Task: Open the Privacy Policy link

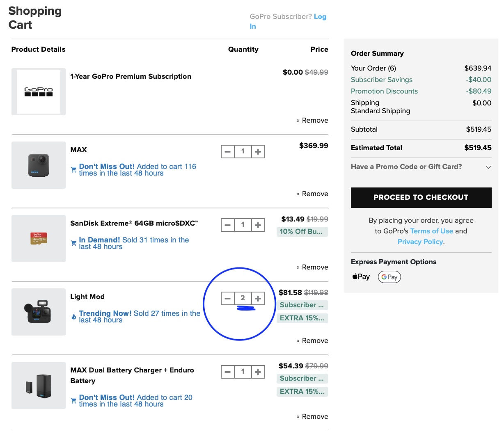Action: click(420, 242)
